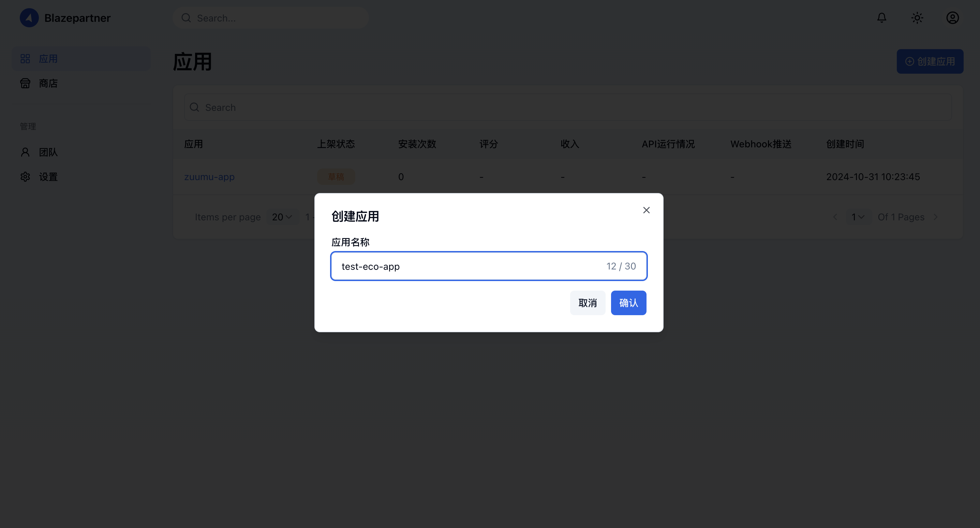Click the 上架状态 column header
Viewport: 980px width, 528px height.
point(336,144)
